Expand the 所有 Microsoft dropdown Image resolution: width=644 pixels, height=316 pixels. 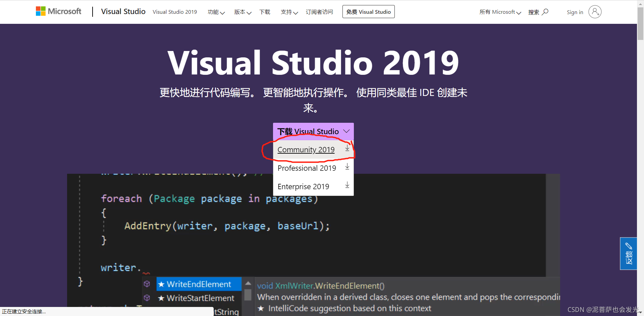pyautogui.click(x=500, y=12)
